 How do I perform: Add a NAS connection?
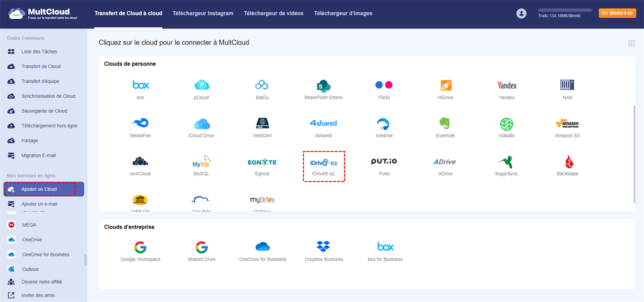pyautogui.click(x=567, y=89)
